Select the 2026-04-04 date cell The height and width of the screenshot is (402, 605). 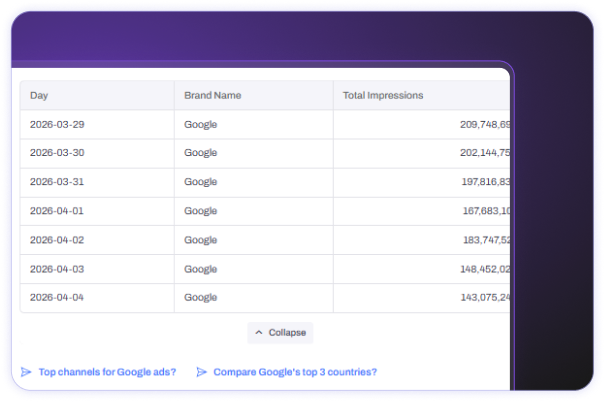(57, 298)
